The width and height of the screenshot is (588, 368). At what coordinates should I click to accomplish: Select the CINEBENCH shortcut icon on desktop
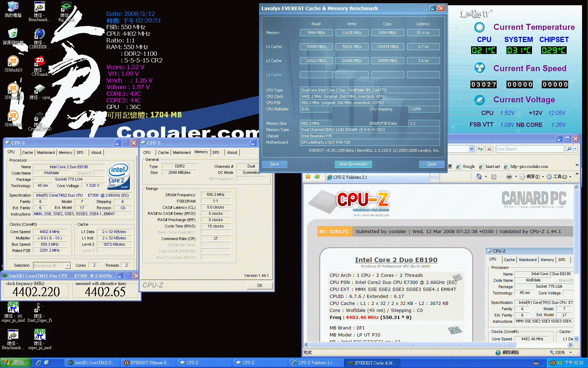click(x=40, y=39)
